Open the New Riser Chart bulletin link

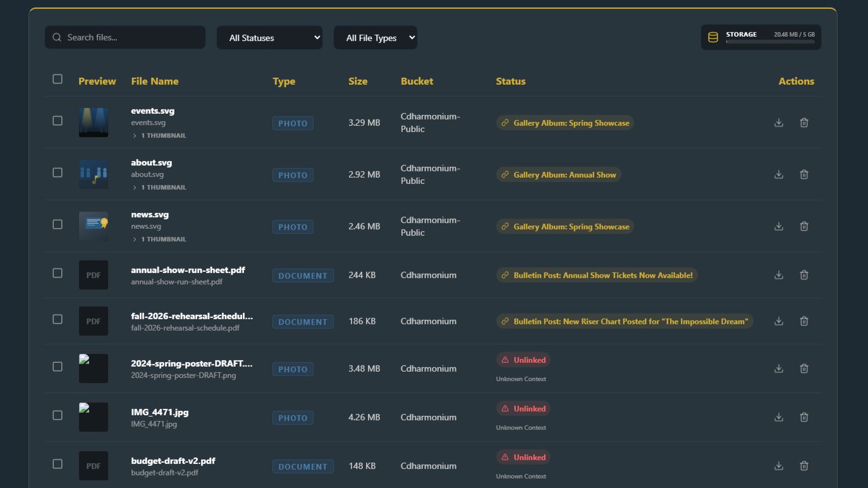pos(625,321)
